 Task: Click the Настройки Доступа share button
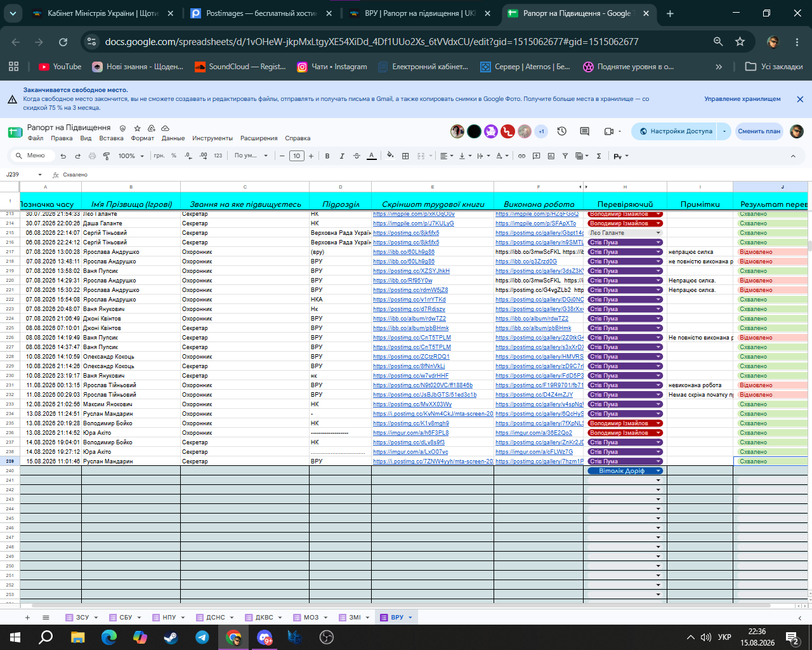pyautogui.click(x=676, y=131)
